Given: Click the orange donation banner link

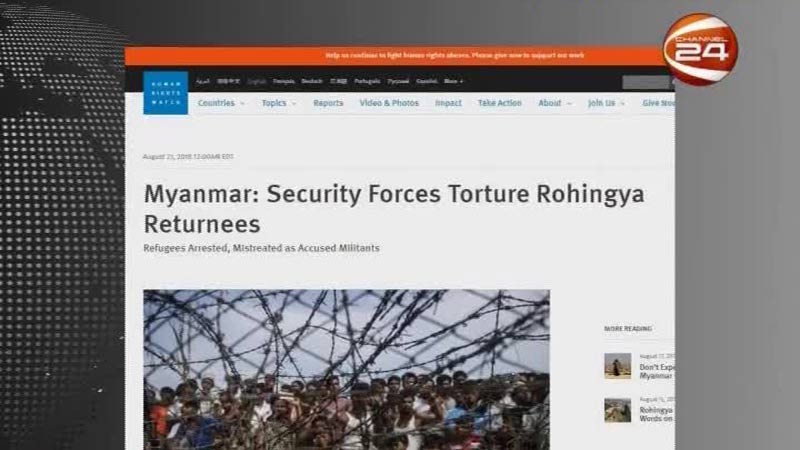Looking at the screenshot, I should 455,55.
